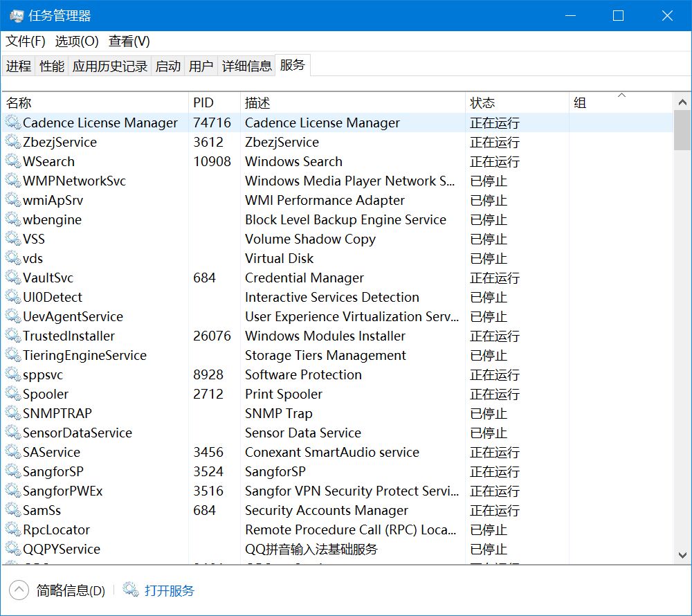Select the Volume Shadow Copy description
Image resolution: width=692 pixels, height=616 pixels.
click(310, 239)
